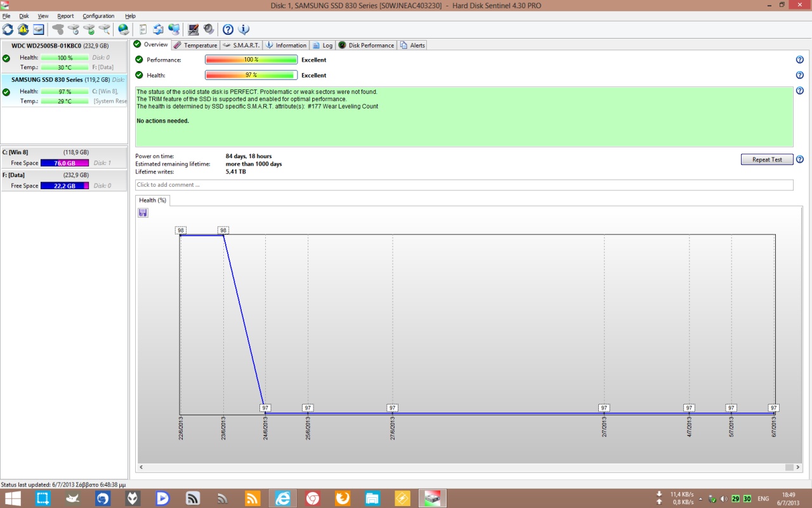Click the "more than 1000 days" lifetime value

(254, 164)
